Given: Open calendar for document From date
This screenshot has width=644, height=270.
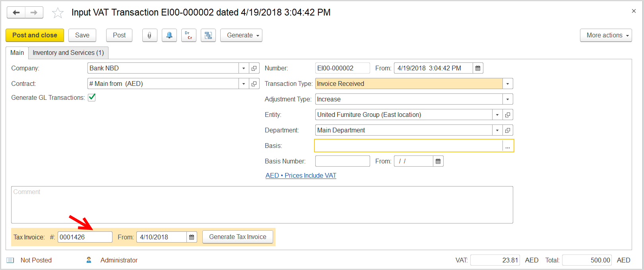Looking at the screenshot, I should (x=478, y=68).
